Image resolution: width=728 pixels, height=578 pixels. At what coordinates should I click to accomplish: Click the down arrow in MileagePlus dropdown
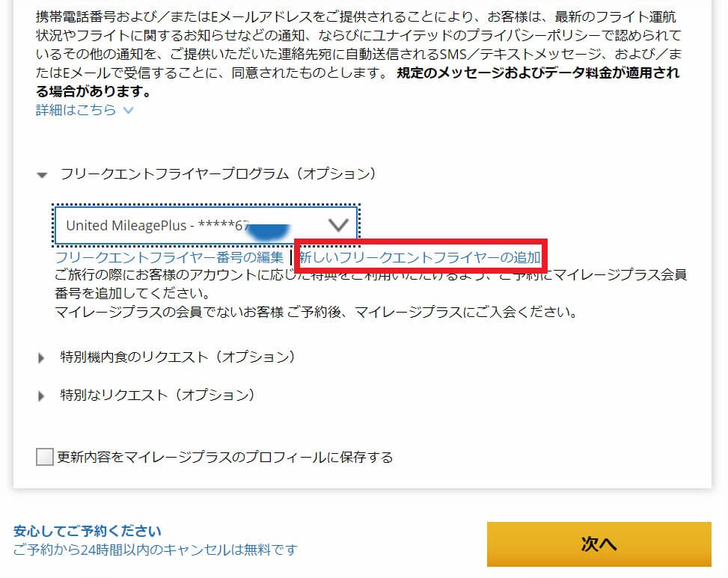[339, 224]
